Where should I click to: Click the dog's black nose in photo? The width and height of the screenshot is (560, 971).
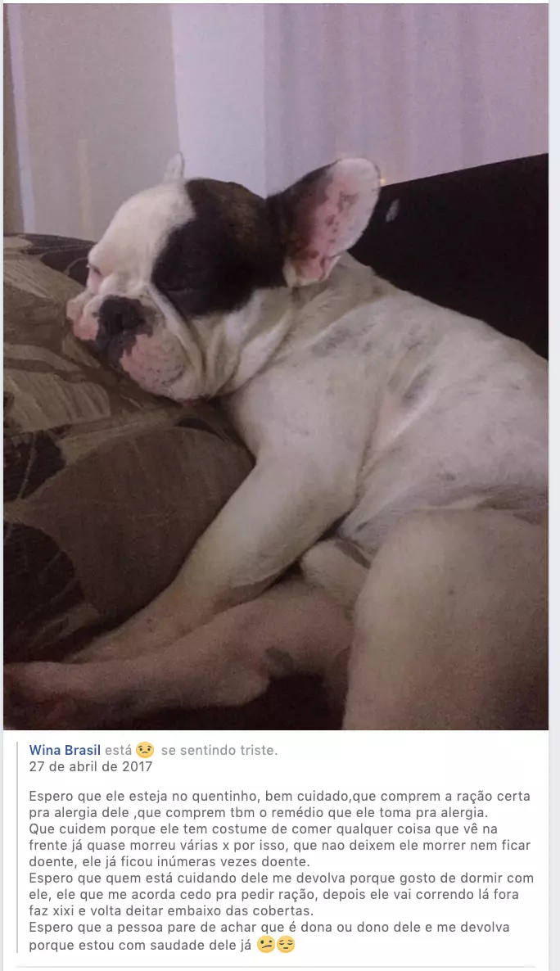(121, 317)
